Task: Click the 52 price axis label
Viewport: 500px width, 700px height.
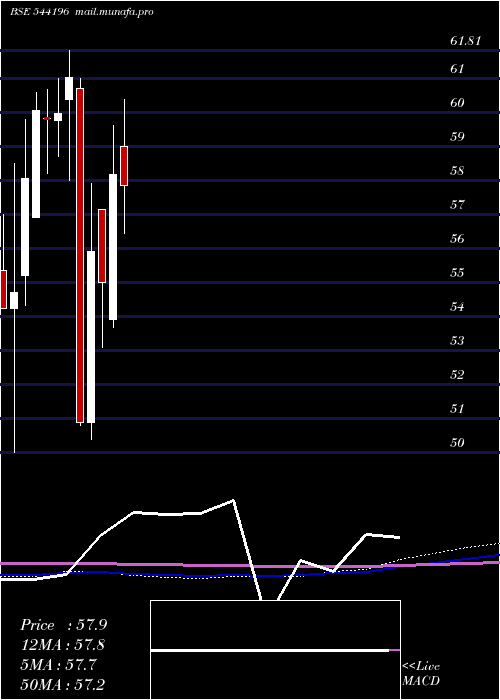Action: click(x=457, y=375)
